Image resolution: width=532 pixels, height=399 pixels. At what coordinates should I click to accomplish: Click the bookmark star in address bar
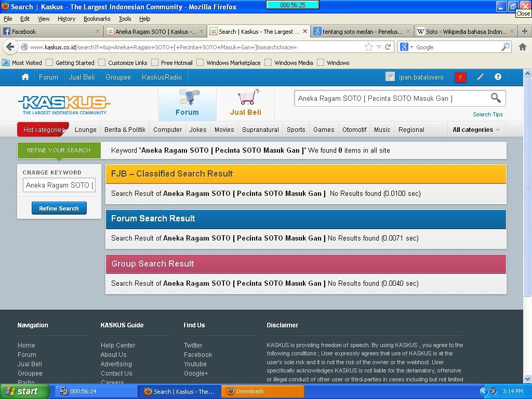pyautogui.click(x=368, y=47)
